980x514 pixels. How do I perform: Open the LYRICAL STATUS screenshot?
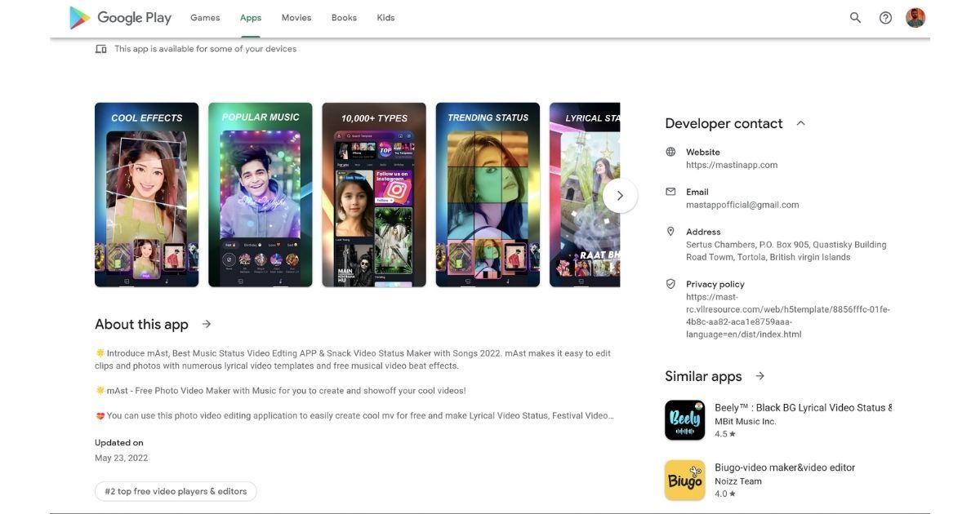[585, 195]
